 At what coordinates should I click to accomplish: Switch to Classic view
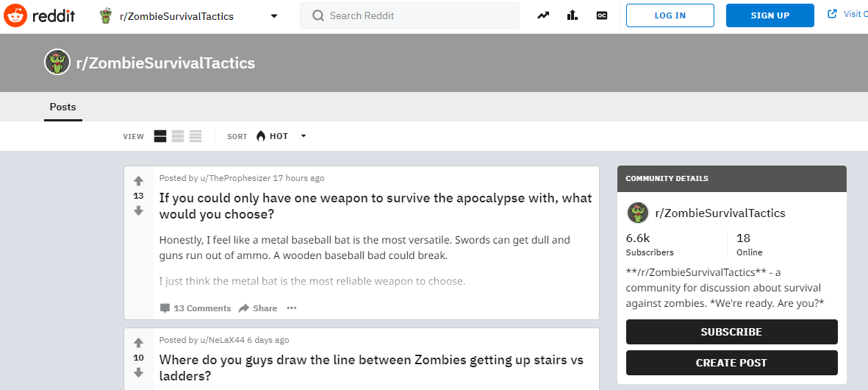click(178, 136)
